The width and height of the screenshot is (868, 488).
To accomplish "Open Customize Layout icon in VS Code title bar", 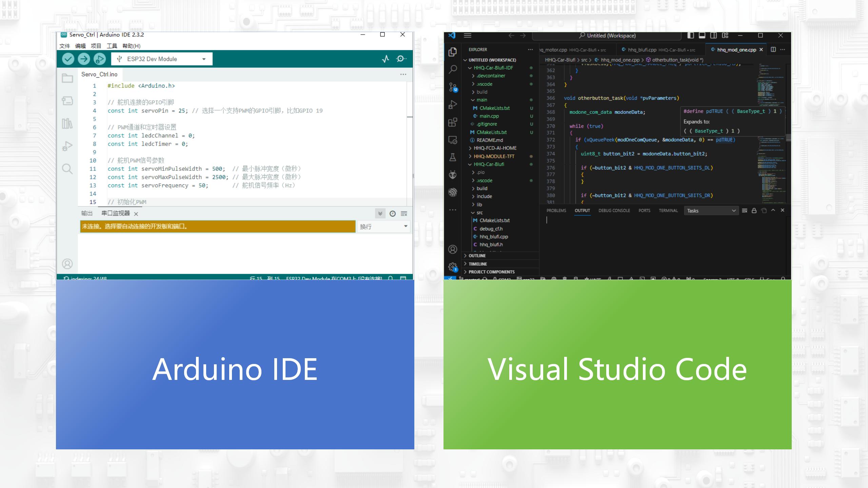I will (725, 35).
